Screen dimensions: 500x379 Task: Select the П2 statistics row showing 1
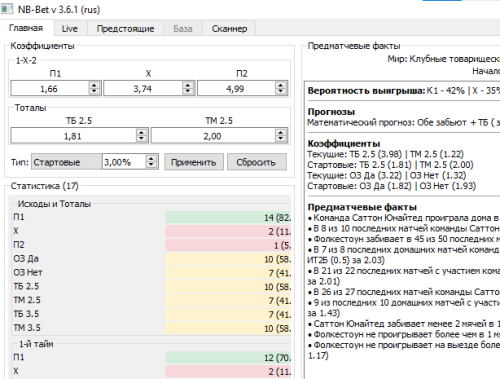coord(152,245)
